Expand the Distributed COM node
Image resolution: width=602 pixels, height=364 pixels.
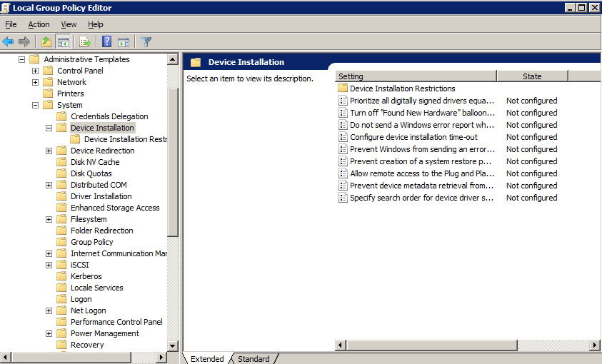pyautogui.click(x=49, y=186)
